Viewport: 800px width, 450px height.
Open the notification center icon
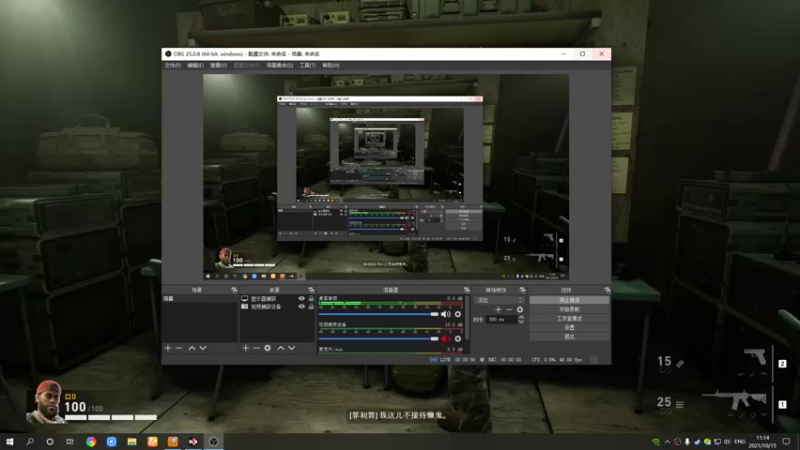(786, 441)
